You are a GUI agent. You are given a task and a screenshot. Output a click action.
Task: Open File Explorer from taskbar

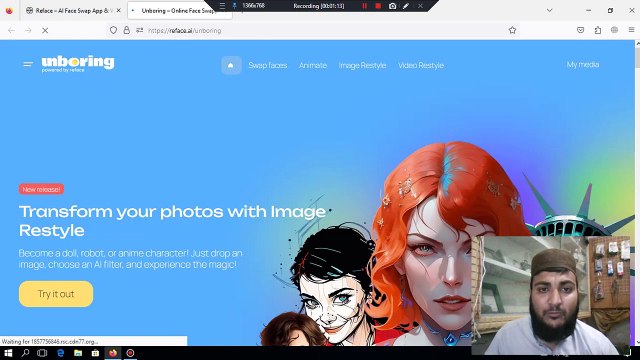tap(78, 353)
